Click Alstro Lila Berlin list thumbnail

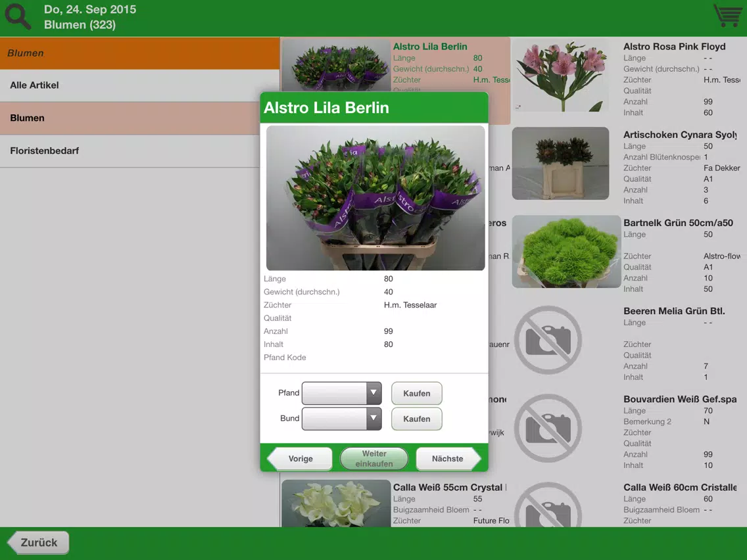point(336,65)
